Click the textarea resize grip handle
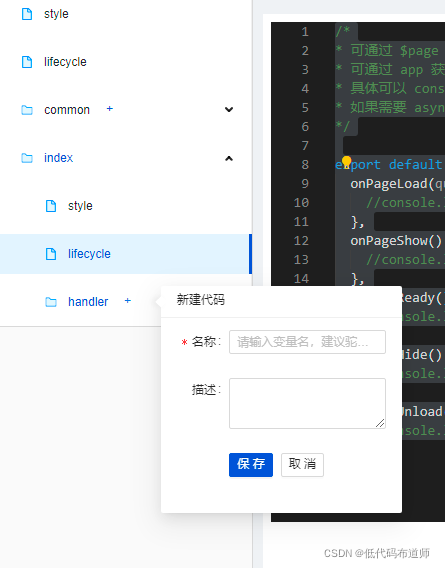This screenshot has width=445, height=568. 380,423
